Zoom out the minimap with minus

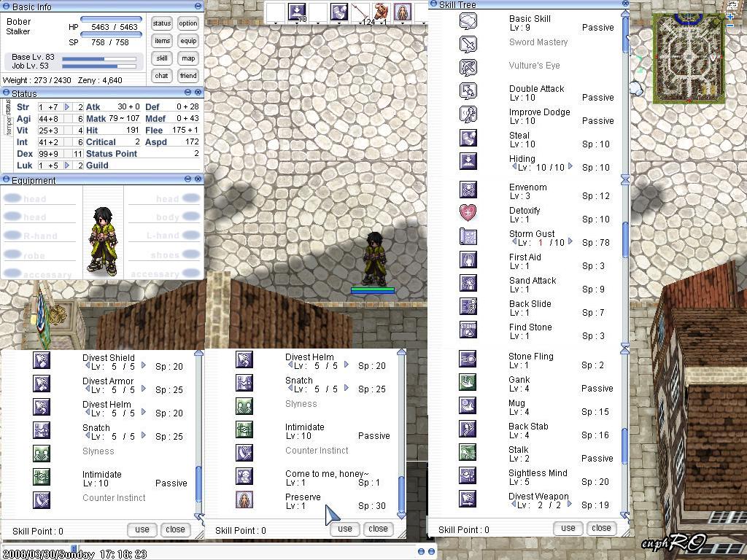pos(730,26)
